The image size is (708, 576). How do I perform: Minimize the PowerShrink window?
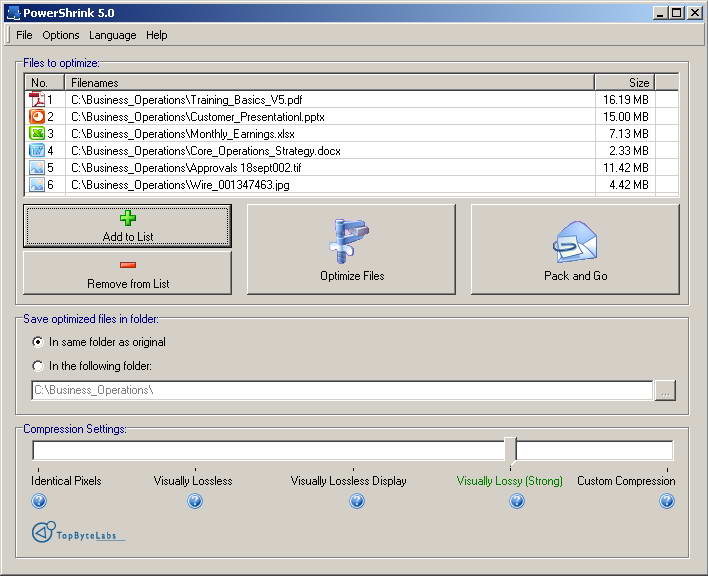point(660,13)
